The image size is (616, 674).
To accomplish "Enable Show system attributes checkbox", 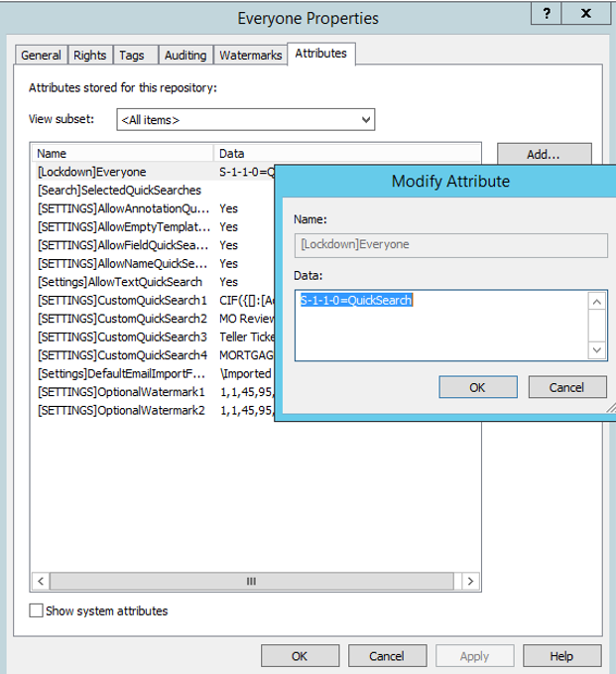I will [x=37, y=610].
